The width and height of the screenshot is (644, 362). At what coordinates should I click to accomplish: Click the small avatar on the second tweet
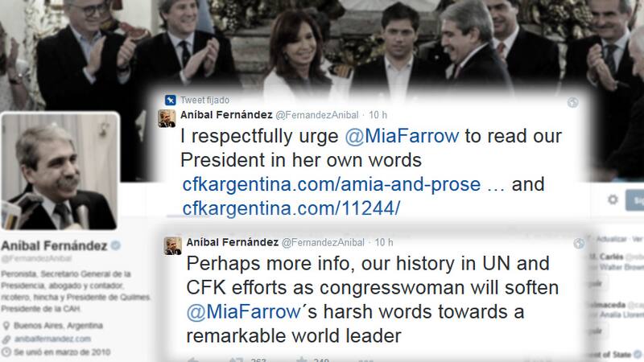coord(173,246)
